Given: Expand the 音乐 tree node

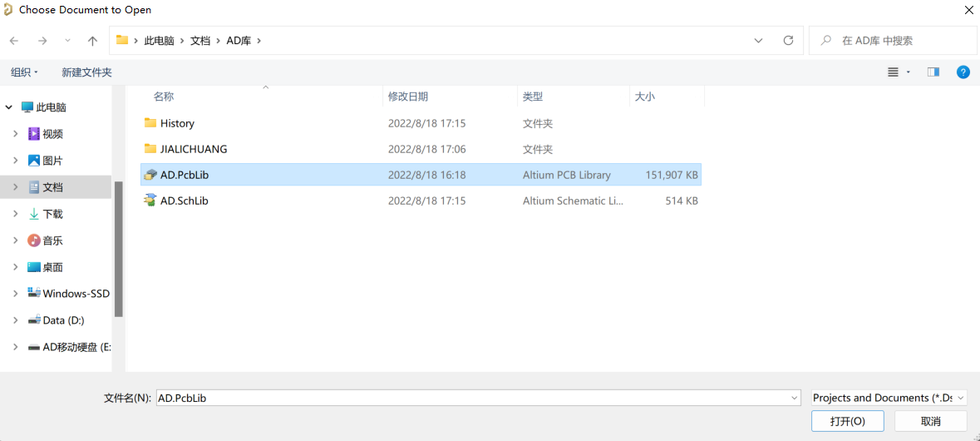Looking at the screenshot, I should point(16,240).
